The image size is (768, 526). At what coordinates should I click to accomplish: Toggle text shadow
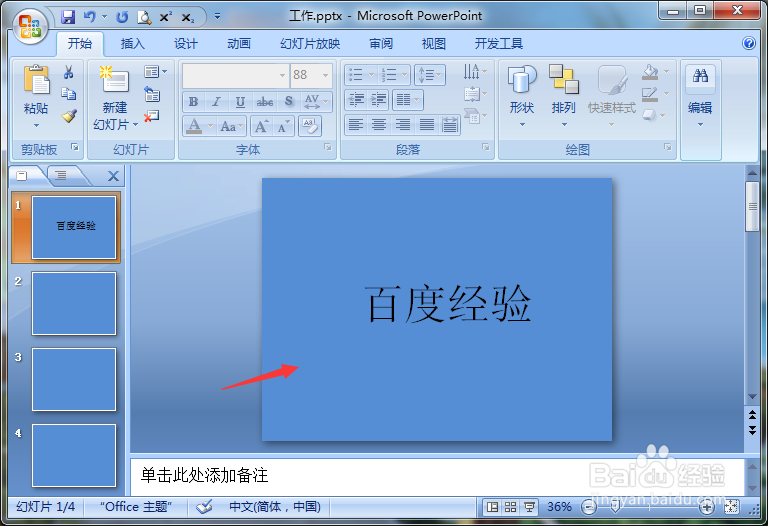pyautogui.click(x=289, y=101)
